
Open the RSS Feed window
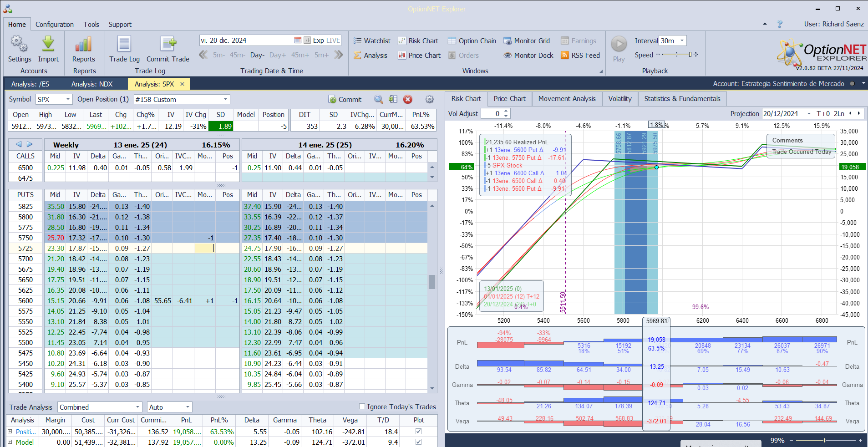[x=580, y=56]
